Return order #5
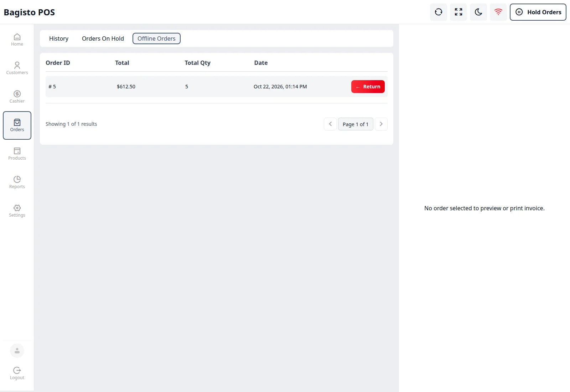 coord(368,87)
